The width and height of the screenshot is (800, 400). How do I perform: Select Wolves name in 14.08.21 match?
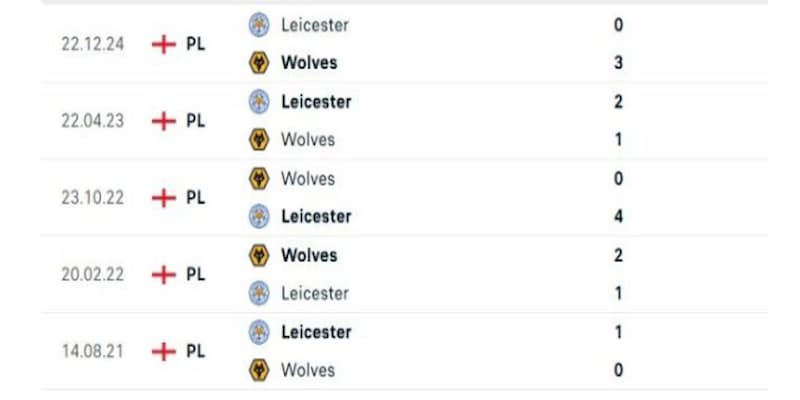[x=308, y=370]
